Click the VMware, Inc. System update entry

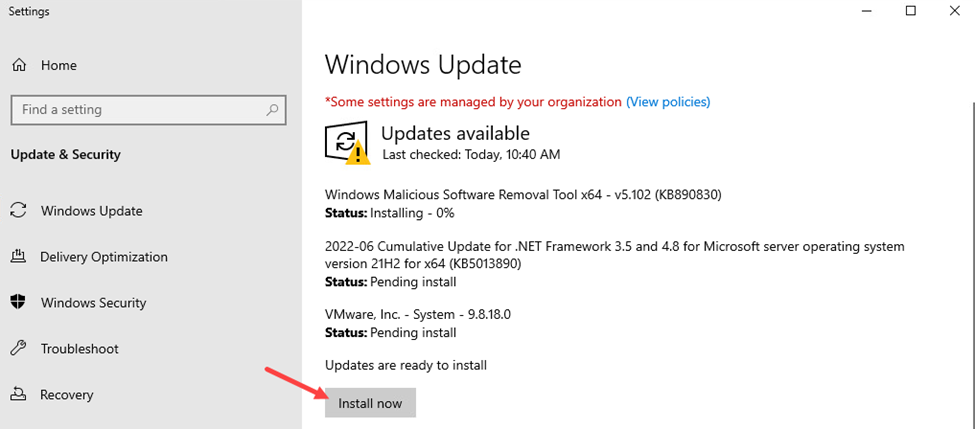(x=418, y=314)
